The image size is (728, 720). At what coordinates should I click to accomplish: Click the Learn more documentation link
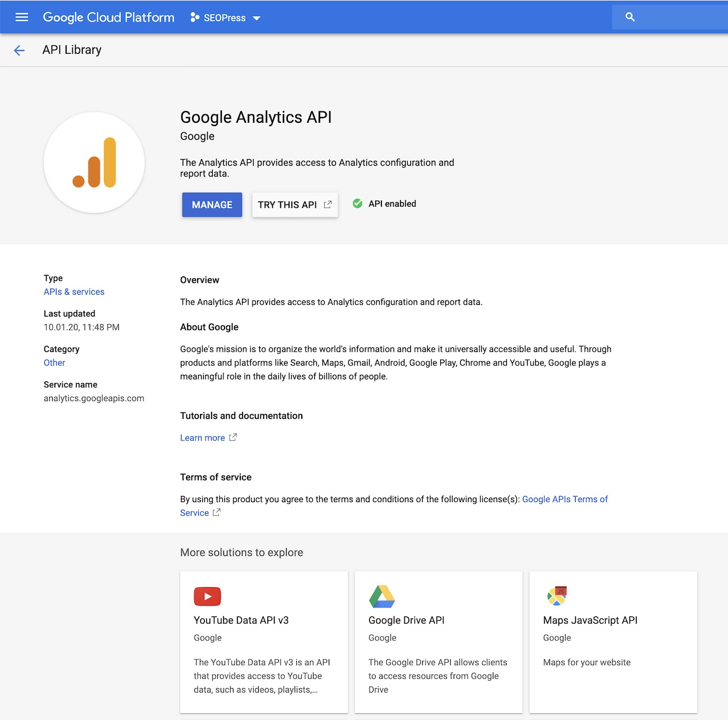click(202, 438)
